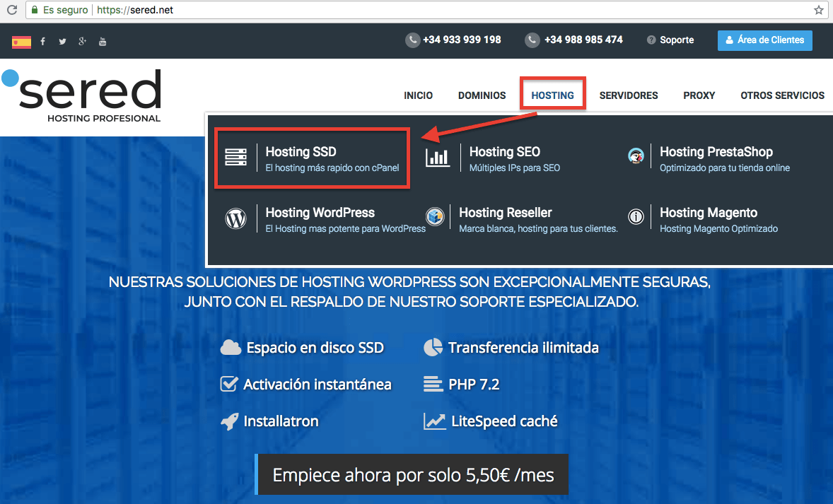Open the YouTube social icon
The height and width of the screenshot is (504, 833).
point(103,42)
